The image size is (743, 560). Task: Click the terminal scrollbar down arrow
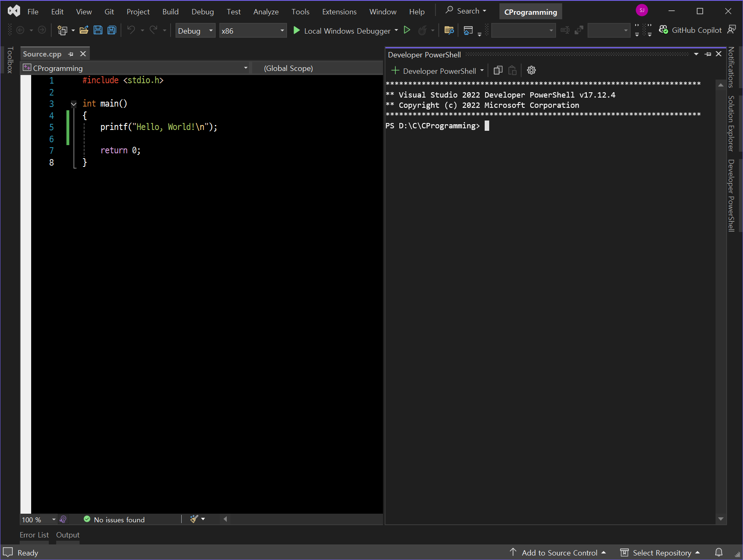click(x=720, y=519)
